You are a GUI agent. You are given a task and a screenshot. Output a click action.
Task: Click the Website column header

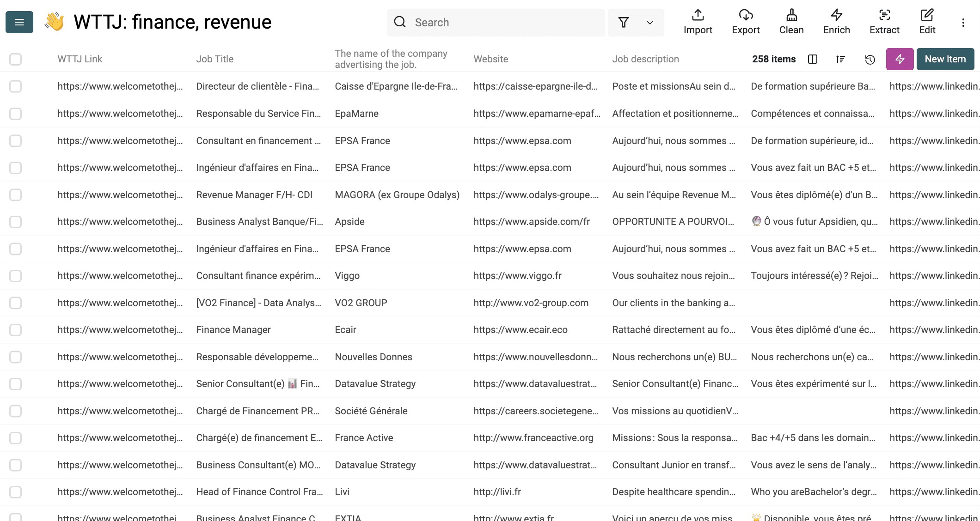(x=490, y=59)
